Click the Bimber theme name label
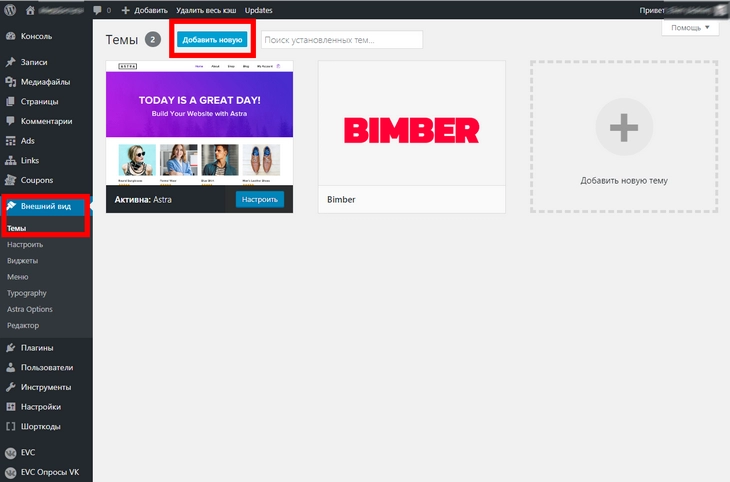Image resolution: width=730 pixels, height=482 pixels. [x=341, y=199]
